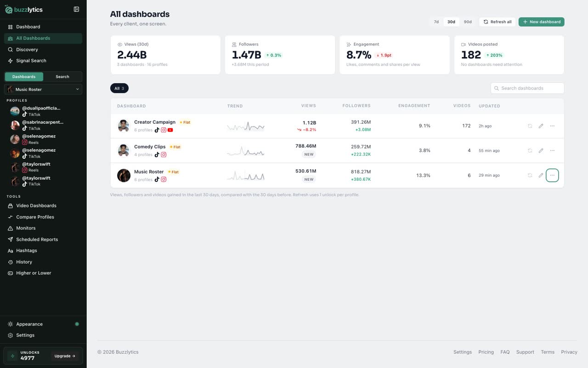Open Scheduled Reports tool
Screen dimensions: 588x368
(43, 240)
